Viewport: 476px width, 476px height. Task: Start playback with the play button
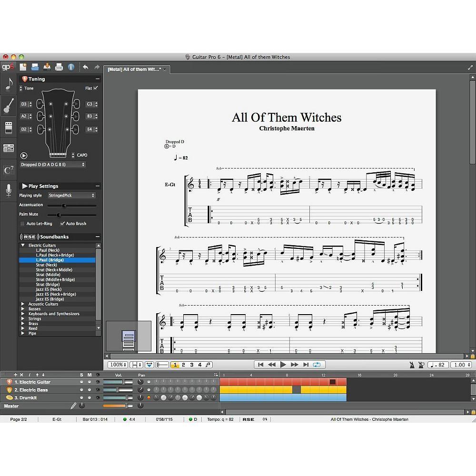[283, 365]
